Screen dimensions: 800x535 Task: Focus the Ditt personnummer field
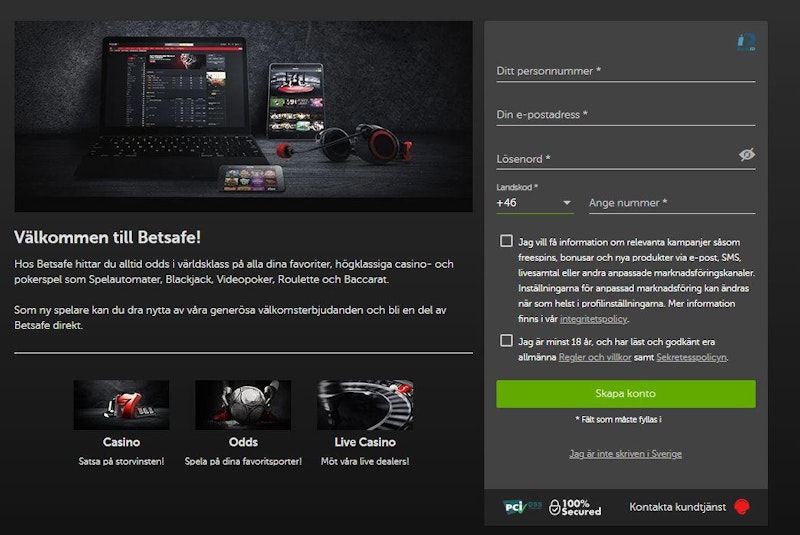626,71
